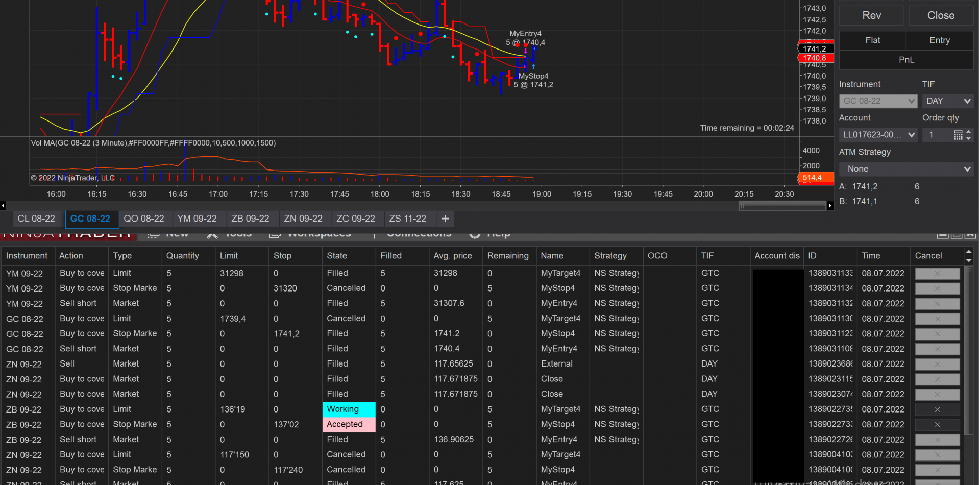Click the 1741,2 price marker on axis
This screenshot has width=980, height=485.
click(x=815, y=49)
